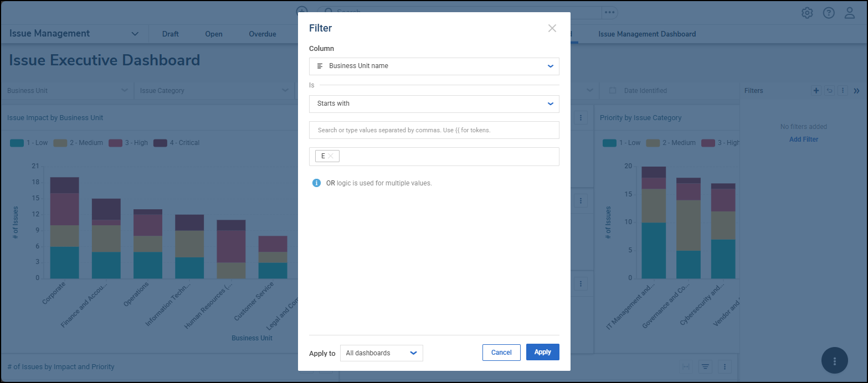The width and height of the screenshot is (868, 383).
Task: Click the reset arrow in Filters panel
Action: coord(829,91)
